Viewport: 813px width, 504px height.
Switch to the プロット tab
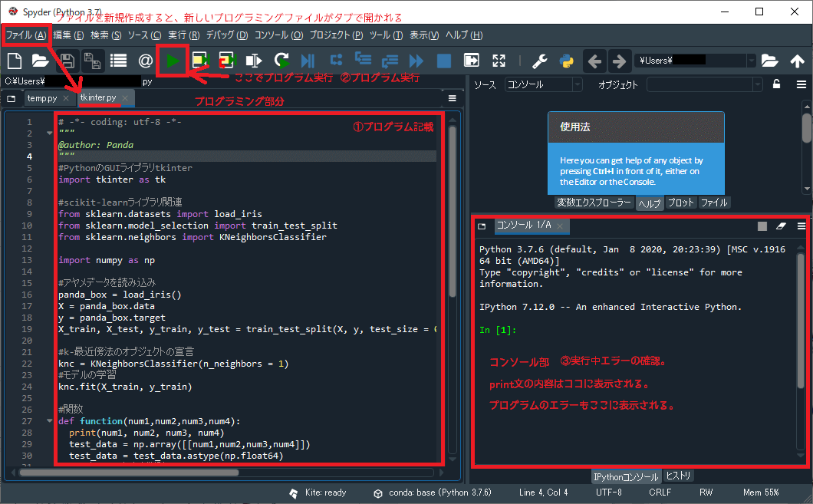pos(681,203)
